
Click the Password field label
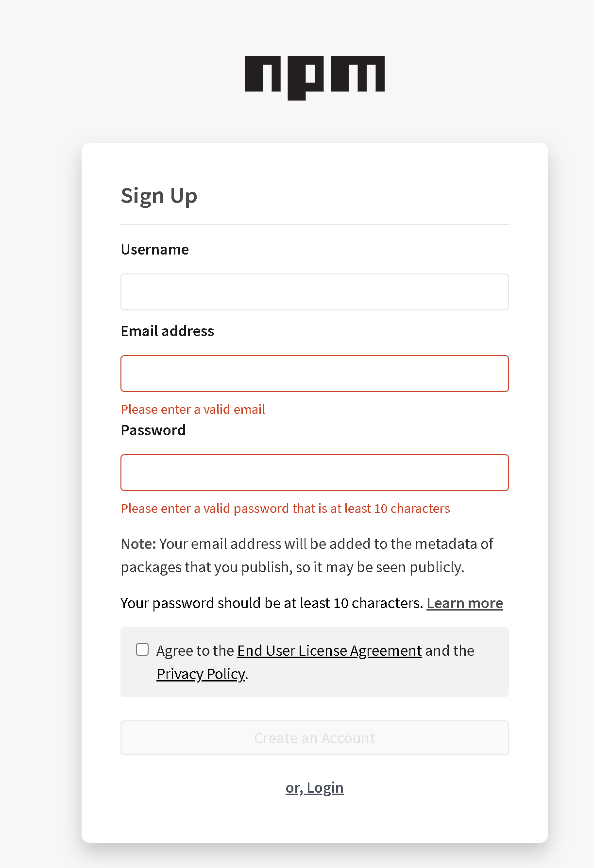pos(153,430)
